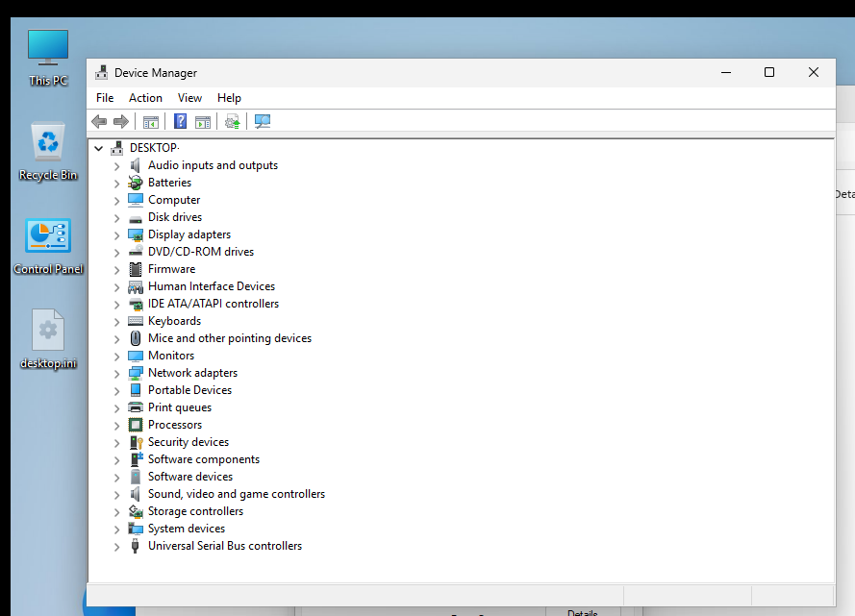Click the This PC desktop icon
This screenshot has width=855, height=616.
pos(48,58)
